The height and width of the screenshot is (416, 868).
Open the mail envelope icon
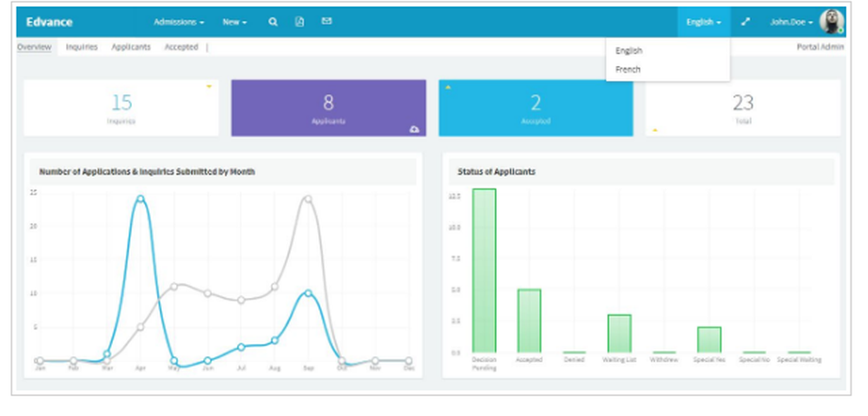(326, 22)
